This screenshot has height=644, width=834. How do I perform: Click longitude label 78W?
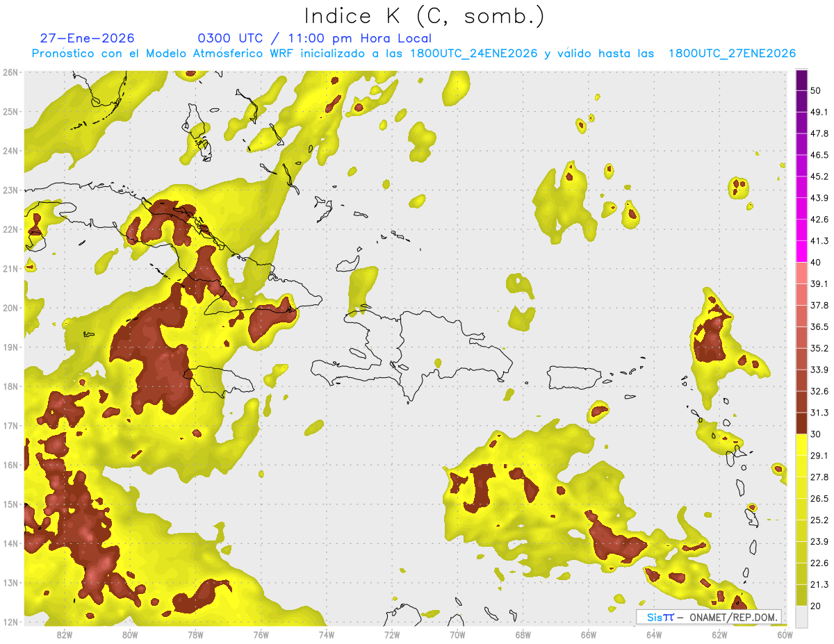pos(195,634)
